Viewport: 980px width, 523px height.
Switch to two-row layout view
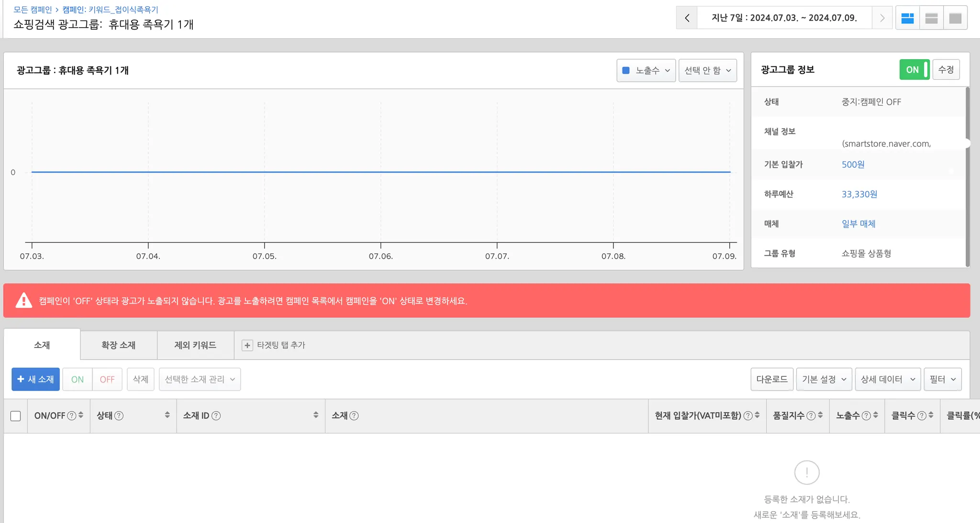click(x=931, y=18)
